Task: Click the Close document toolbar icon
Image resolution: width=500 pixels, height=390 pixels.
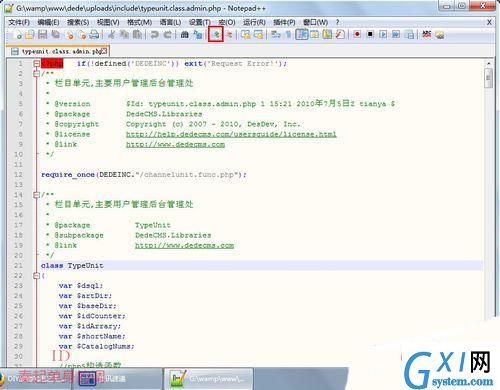Action: point(70,35)
